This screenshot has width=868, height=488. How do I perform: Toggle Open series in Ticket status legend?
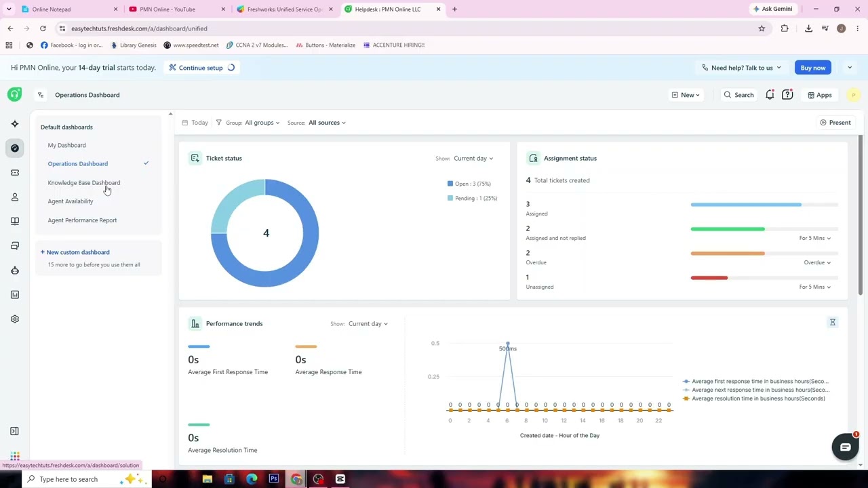pos(469,184)
